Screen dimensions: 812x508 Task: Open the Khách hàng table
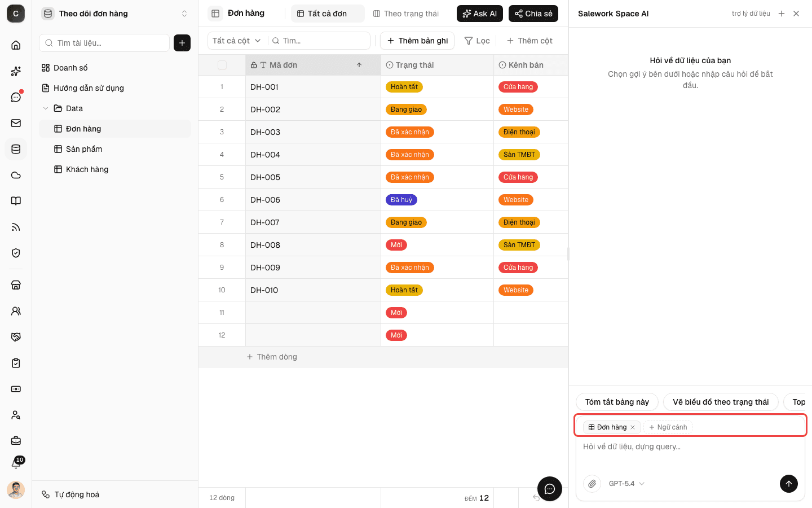pos(115,169)
